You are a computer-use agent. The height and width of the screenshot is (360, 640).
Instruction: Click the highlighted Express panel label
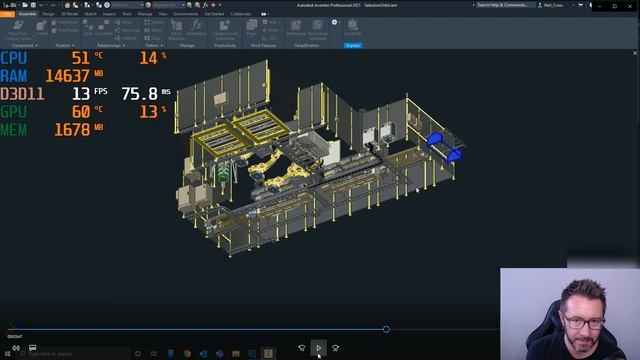(353, 45)
